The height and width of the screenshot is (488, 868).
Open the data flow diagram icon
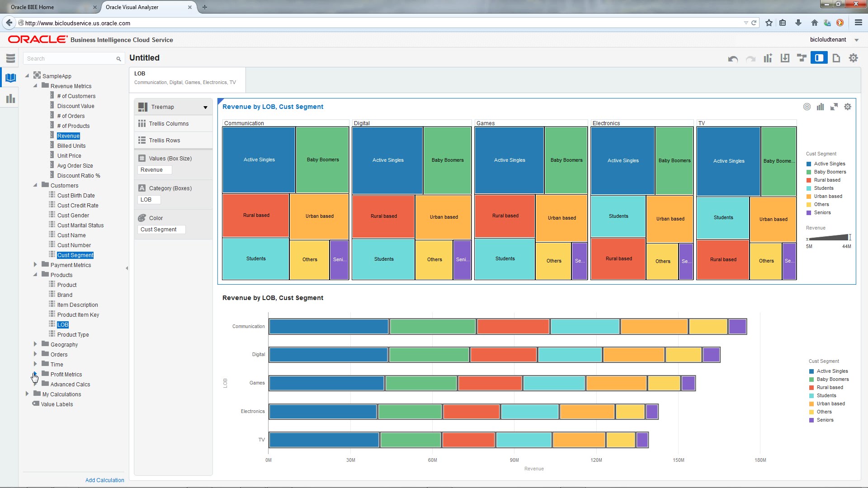[x=802, y=58]
